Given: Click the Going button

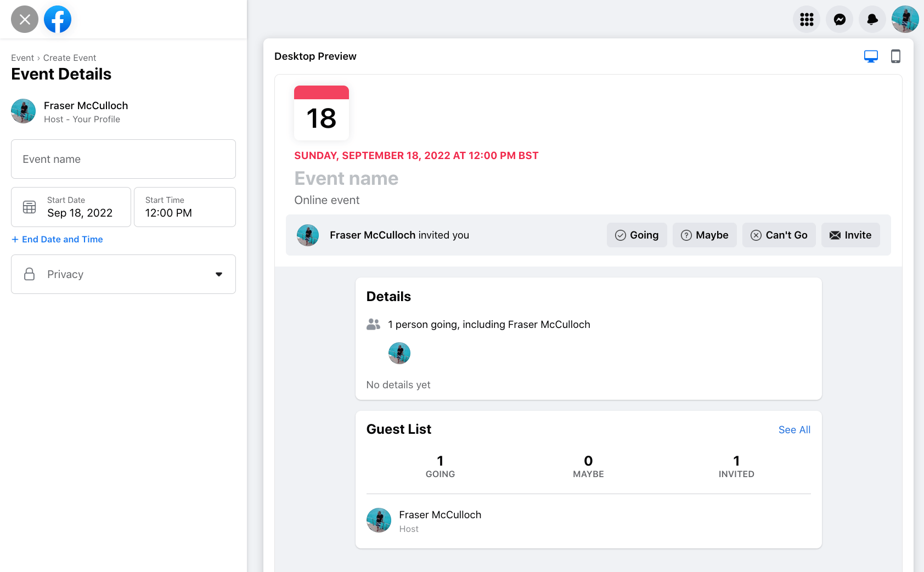Looking at the screenshot, I should [636, 235].
